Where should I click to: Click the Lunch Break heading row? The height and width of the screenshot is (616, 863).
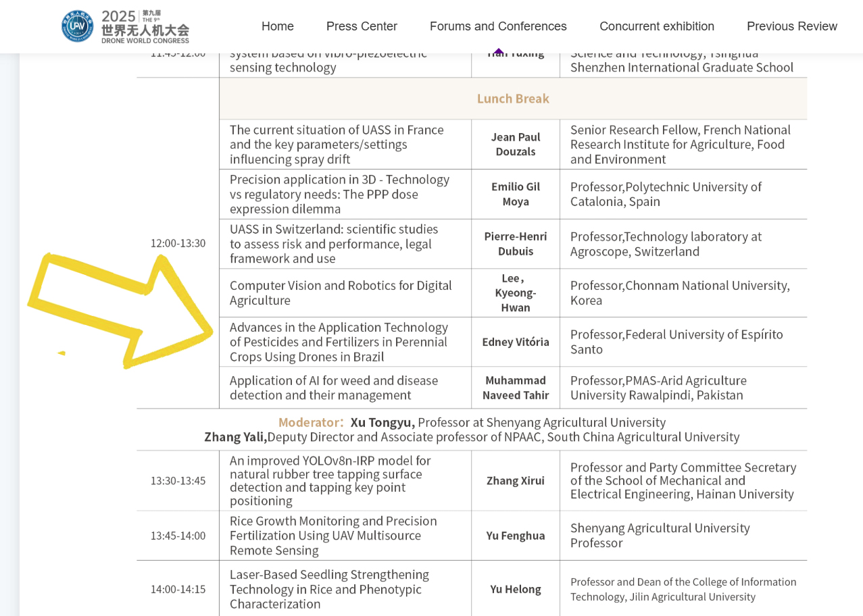tap(513, 99)
